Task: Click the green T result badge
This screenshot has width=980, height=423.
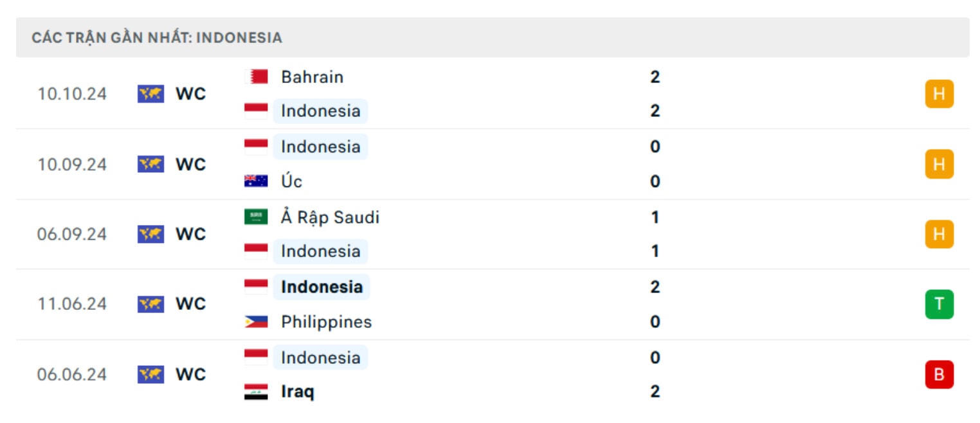Action: [939, 305]
